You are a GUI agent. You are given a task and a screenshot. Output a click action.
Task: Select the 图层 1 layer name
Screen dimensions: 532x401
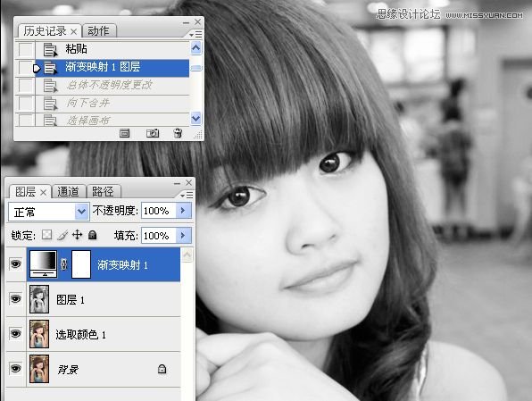[71, 300]
